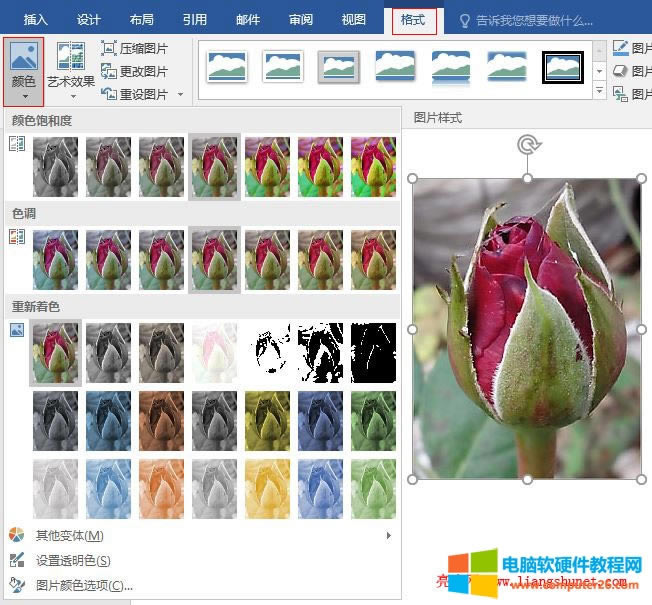652x605 pixels.
Task: Open 图片颜色选项 picture color options
Action: point(84,585)
